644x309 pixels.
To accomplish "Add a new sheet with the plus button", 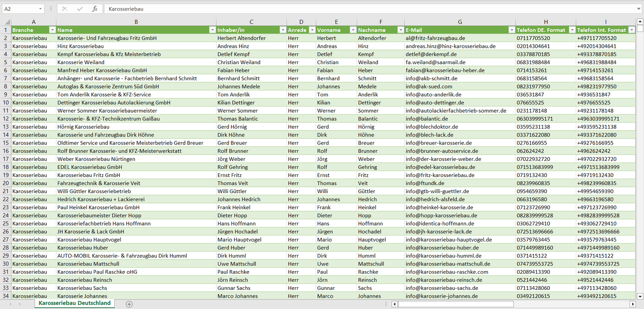I will (129, 304).
